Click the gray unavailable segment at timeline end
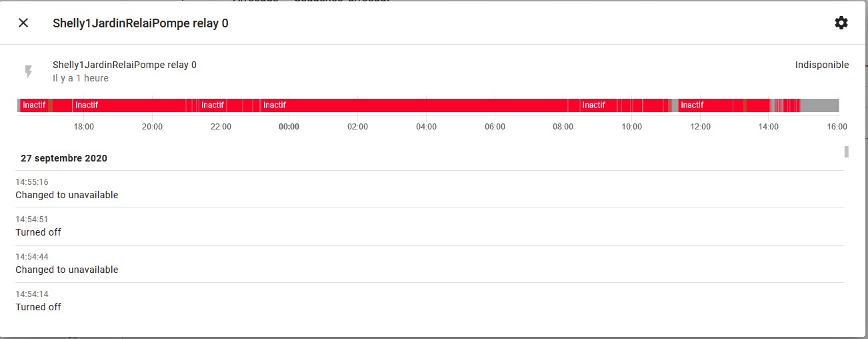Screen dimensions: 868x339 pos(819,105)
